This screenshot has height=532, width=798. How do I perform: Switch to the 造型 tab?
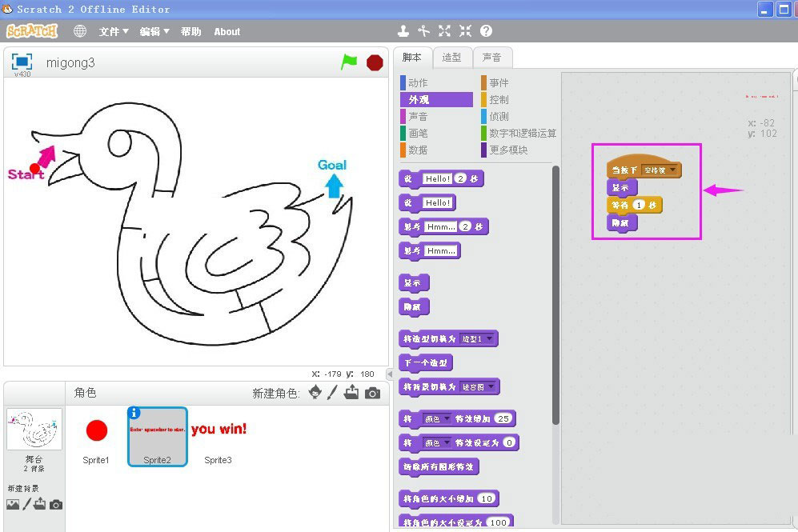click(451, 58)
